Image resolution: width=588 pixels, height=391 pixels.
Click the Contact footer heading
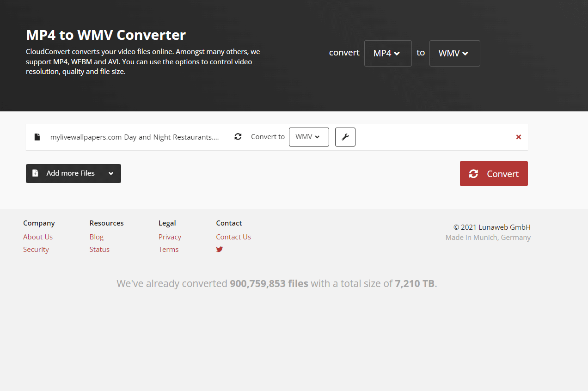coord(229,223)
